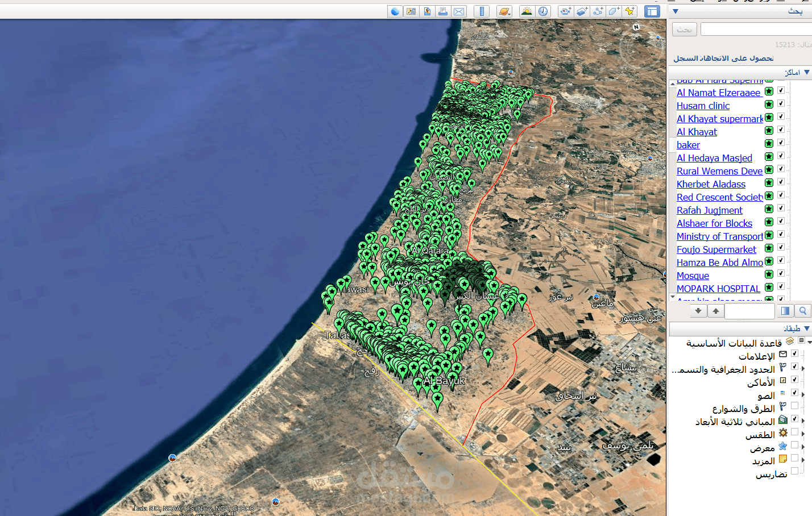Open the ruler measurement tool

click(x=482, y=11)
